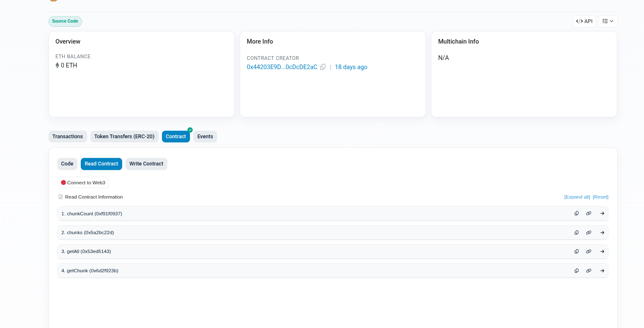
Task: Copy permalink icon for getChunk row
Action: [589, 271]
